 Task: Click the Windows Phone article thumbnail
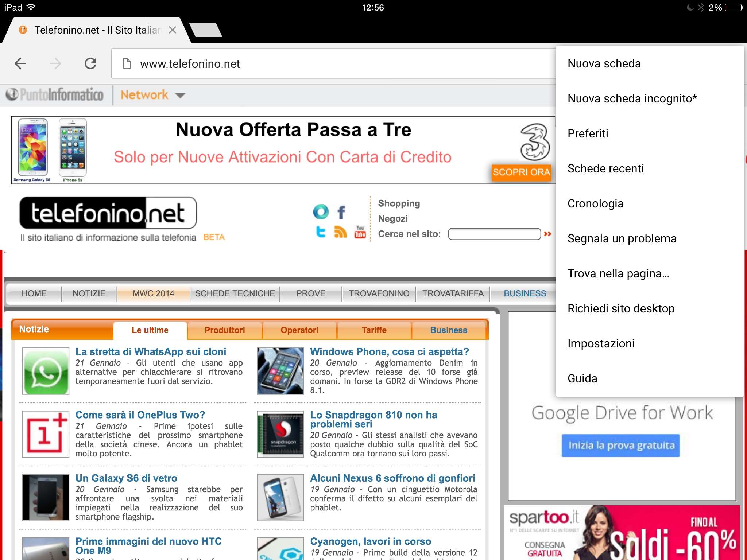[x=280, y=371]
